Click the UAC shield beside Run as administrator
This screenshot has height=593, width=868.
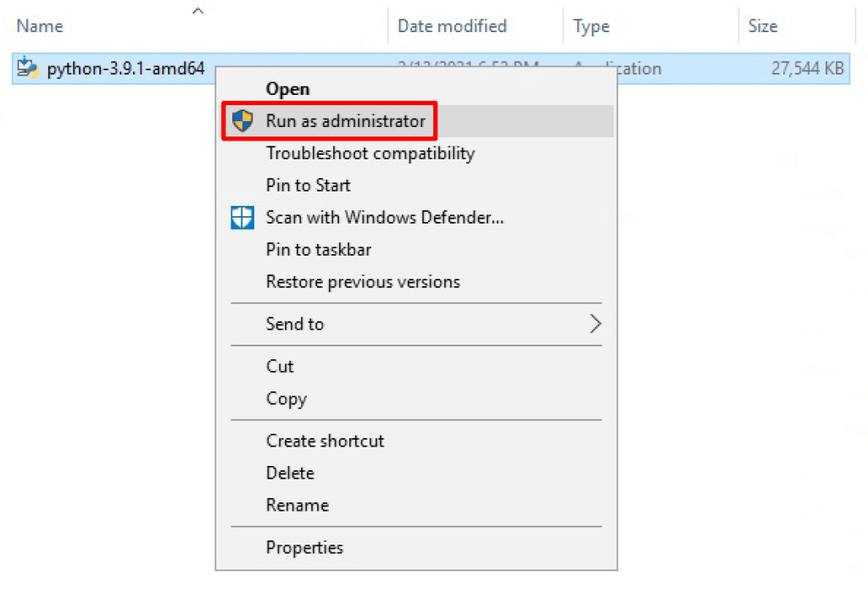[x=242, y=120]
